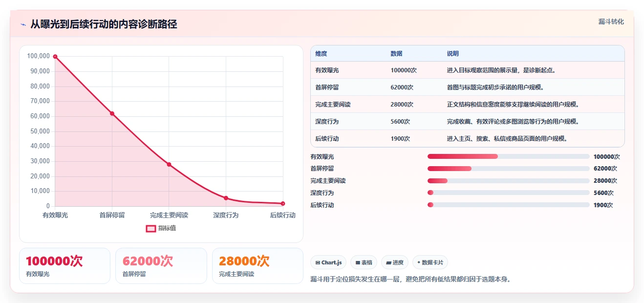Click the 有效曝光 data point on chart

[x=55, y=57]
